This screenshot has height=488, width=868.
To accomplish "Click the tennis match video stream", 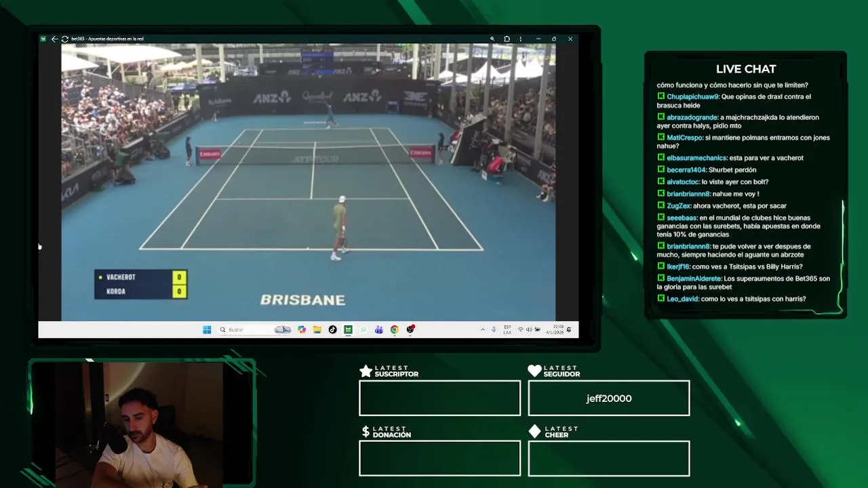I will click(309, 182).
